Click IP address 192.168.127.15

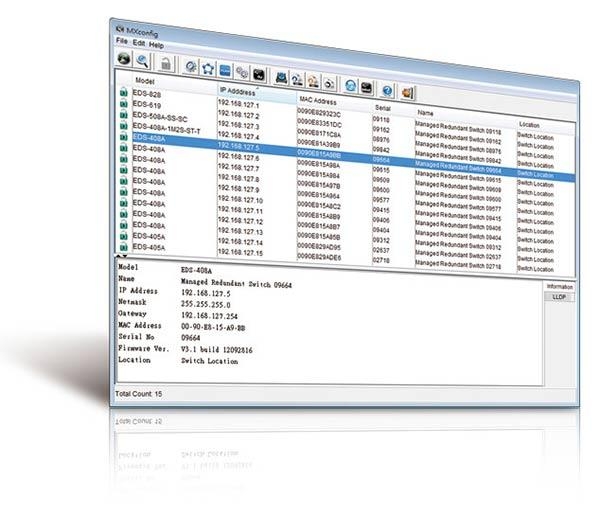tap(240, 252)
